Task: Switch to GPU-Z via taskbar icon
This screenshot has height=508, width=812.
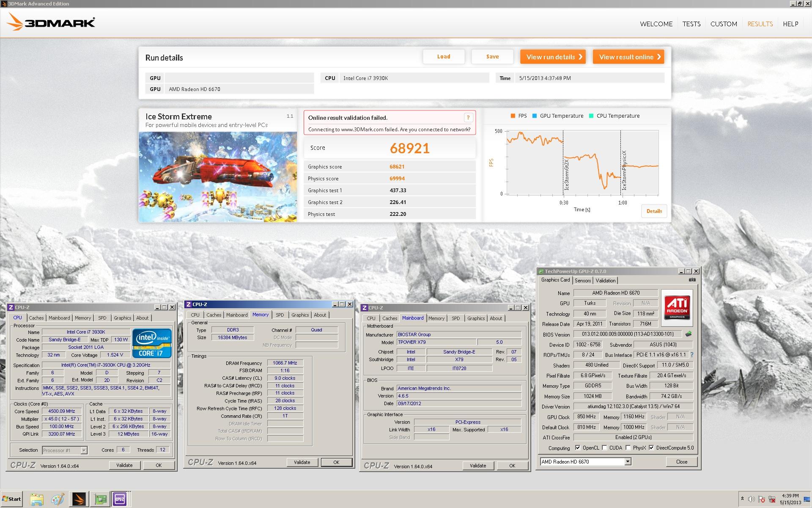Action: [101, 499]
